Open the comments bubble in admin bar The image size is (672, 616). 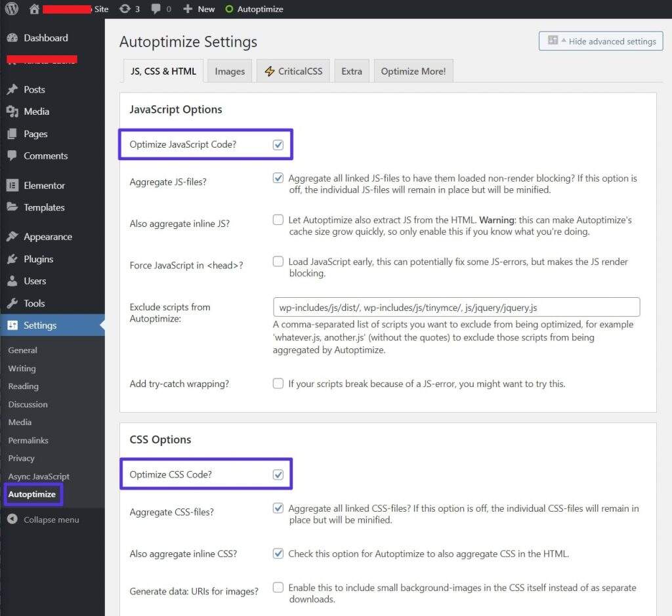[x=156, y=9]
